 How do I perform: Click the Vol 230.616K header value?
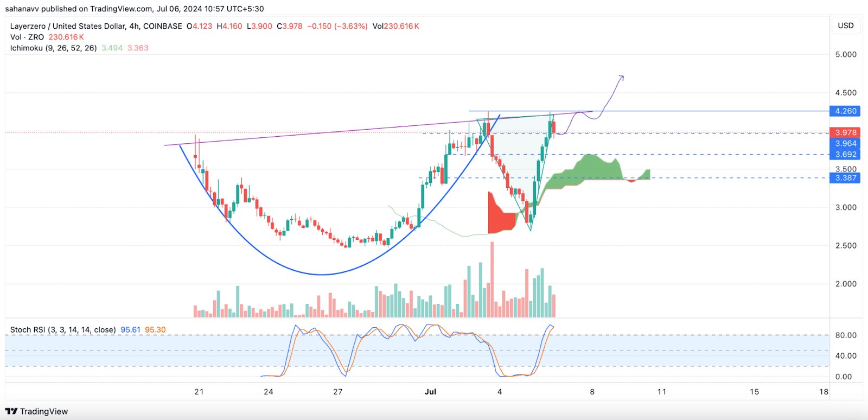point(396,26)
